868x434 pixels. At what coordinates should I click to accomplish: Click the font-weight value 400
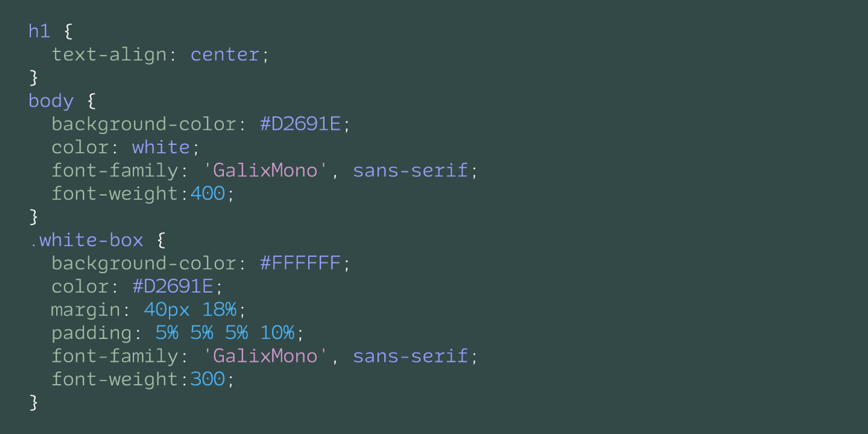pyautogui.click(x=207, y=194)
